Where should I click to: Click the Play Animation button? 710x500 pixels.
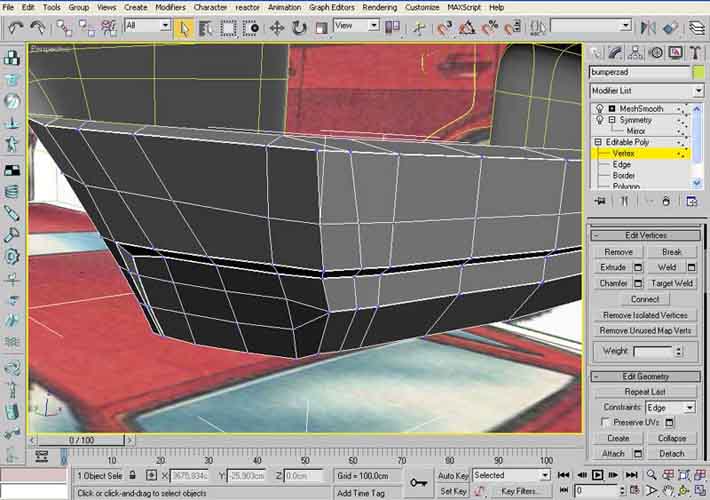(597, 474)
